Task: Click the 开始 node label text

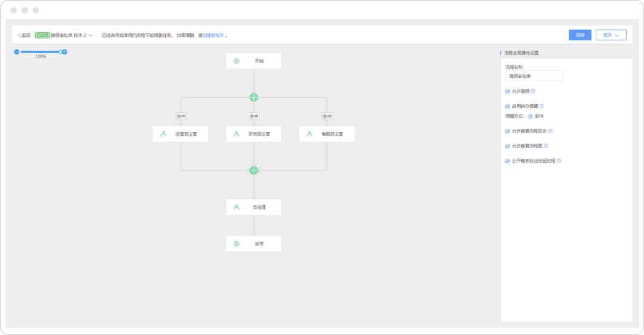Action: 259,61
